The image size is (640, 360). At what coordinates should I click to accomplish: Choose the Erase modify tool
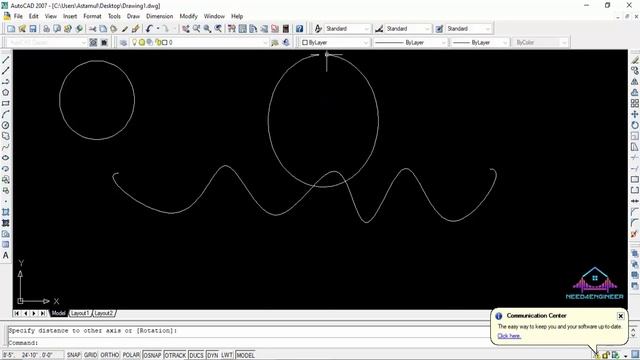[635, 60]
